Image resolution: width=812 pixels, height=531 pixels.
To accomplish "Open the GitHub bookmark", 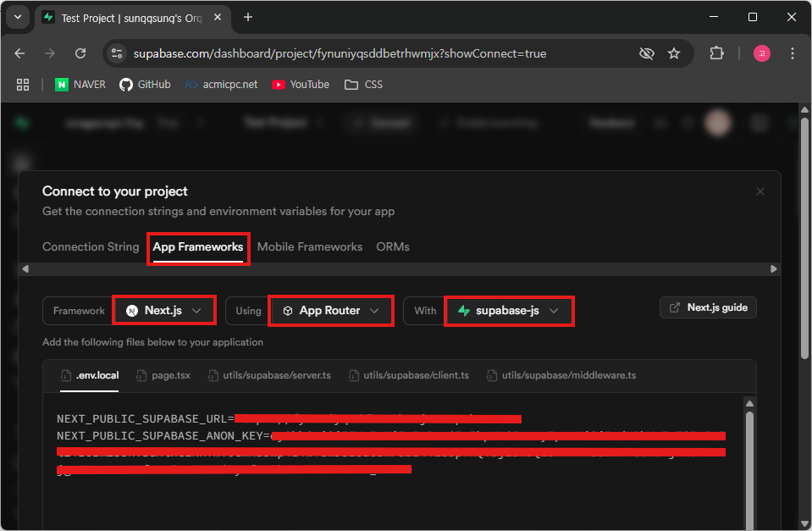I will coord(145,85).
